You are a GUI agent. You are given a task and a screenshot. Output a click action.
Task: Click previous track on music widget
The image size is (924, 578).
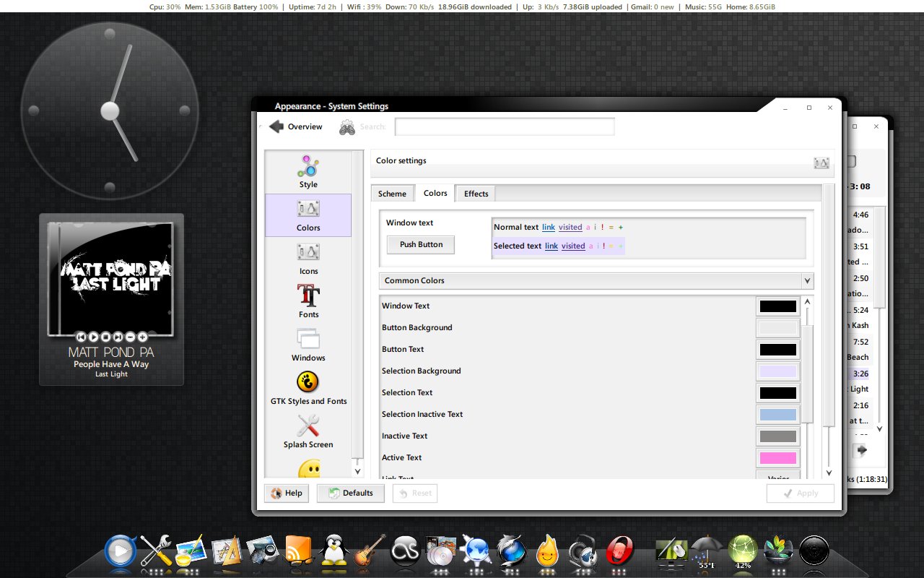[x=81, y=337]
